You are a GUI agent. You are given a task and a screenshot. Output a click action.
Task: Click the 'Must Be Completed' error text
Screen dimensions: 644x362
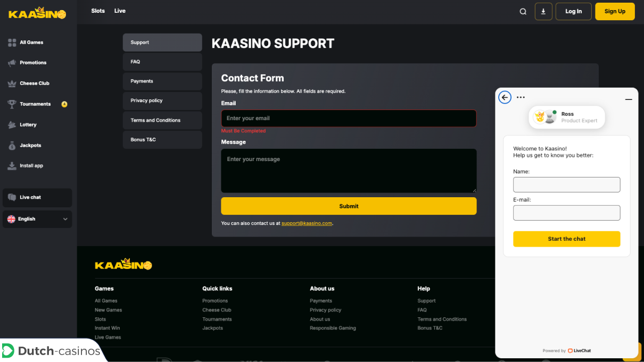pyautogui.click(x=243, y=131)
